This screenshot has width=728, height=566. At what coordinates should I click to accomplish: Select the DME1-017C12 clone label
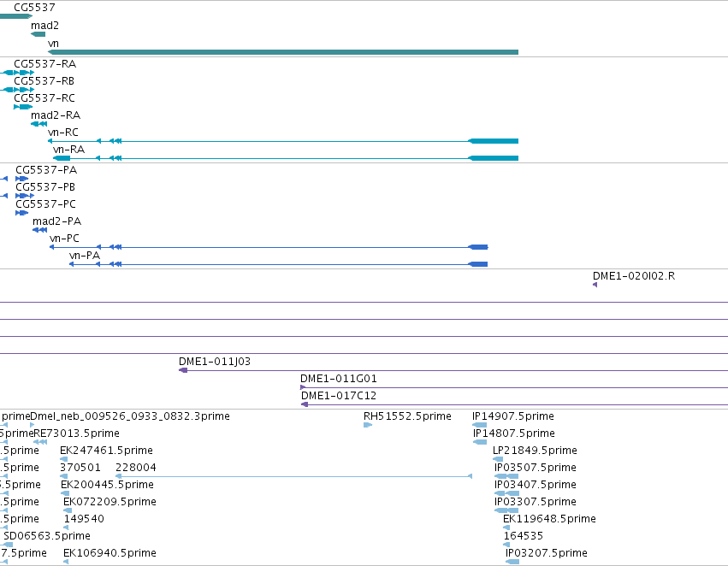[339, 396]
